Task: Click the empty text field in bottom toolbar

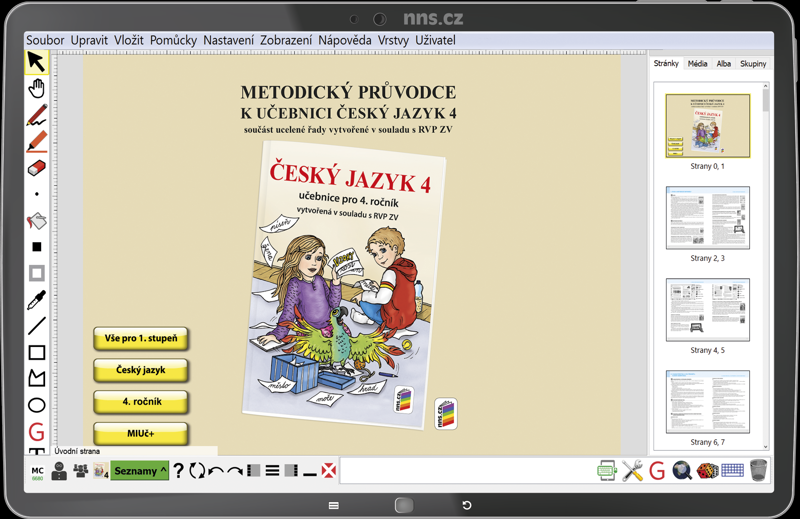Action: [x=465, y=471]
